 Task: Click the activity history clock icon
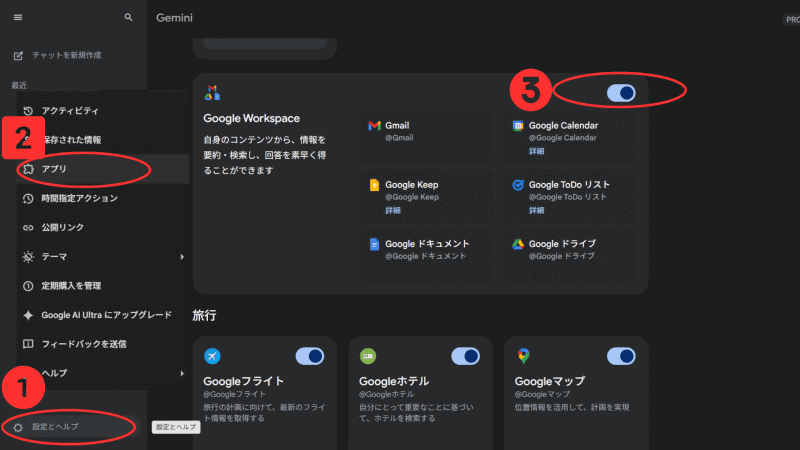28,111
